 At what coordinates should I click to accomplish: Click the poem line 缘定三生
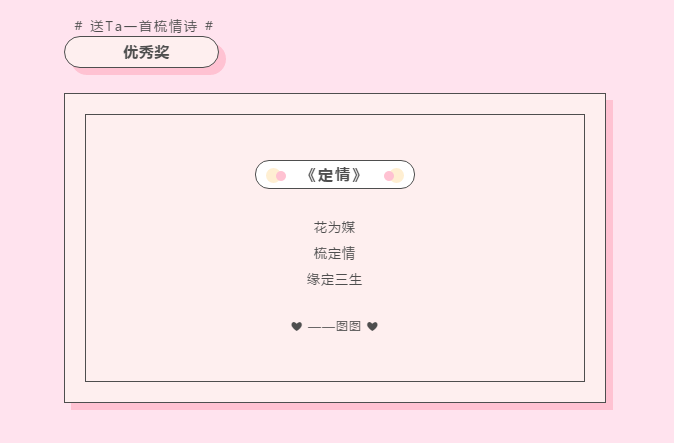tap(334, 279)
